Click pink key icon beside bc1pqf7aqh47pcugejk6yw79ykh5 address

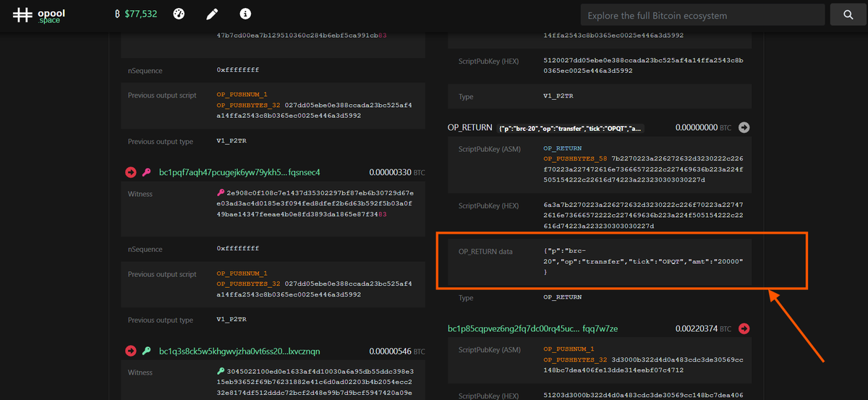[x=146, y=172]
